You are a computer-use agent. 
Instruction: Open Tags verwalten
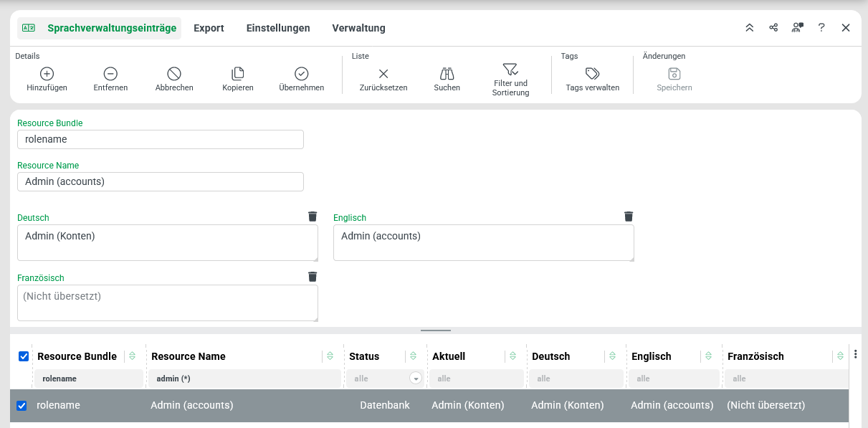(x=592, y=74)
